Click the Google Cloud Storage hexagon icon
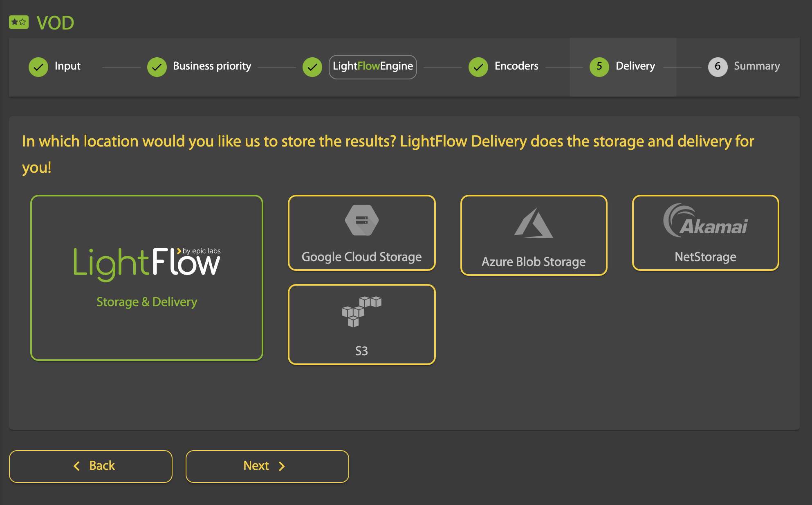The height and width of the screenshot is (505, 812). point(361,221)
